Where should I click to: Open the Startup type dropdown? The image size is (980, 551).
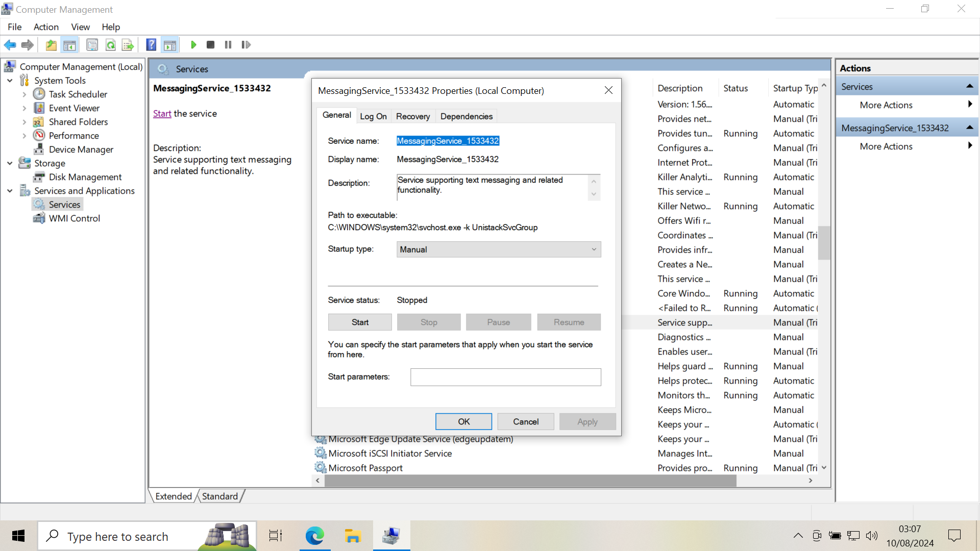pos(498,249)
